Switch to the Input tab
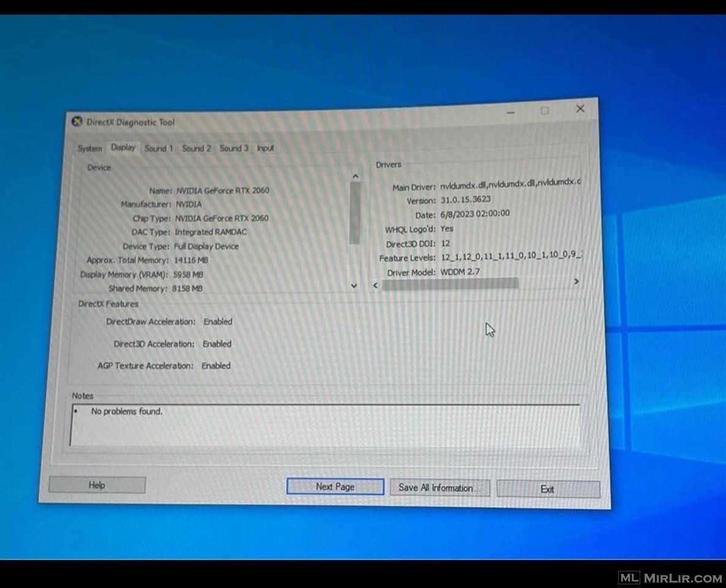The image size is (726, 588). pos(265,148)
